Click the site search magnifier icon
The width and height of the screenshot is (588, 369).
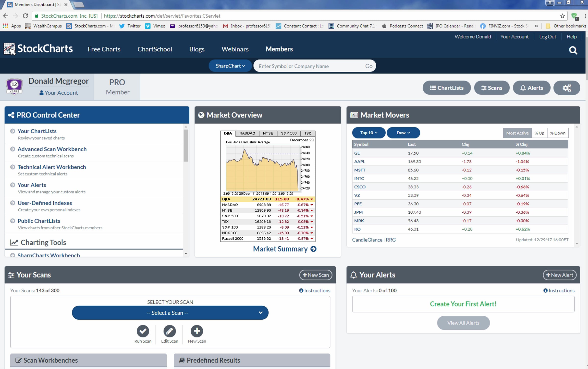[573, 50]
